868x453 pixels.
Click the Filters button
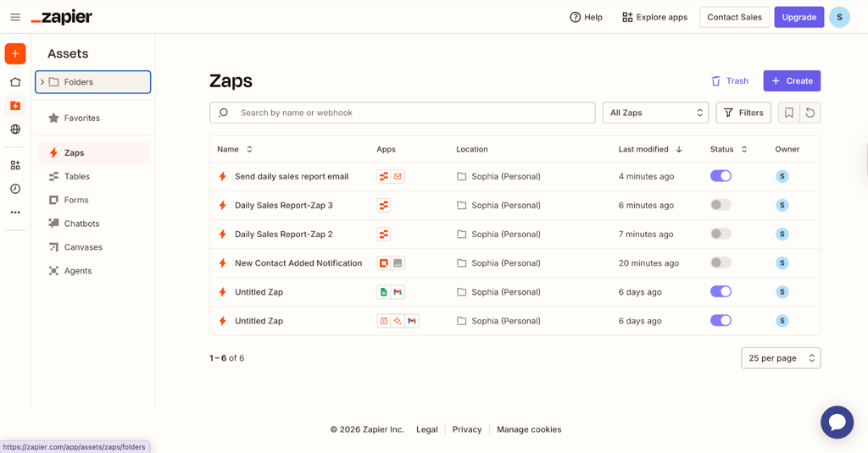click(743, 113)
